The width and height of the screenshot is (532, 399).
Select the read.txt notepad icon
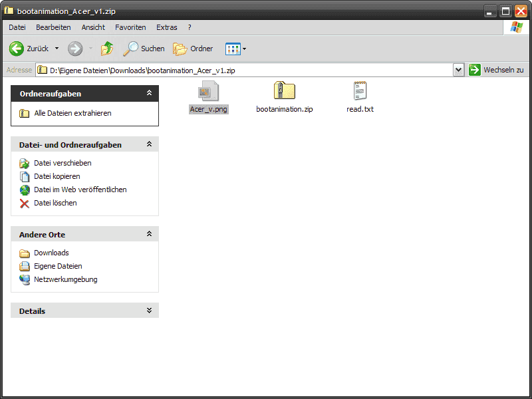point(360,90)
